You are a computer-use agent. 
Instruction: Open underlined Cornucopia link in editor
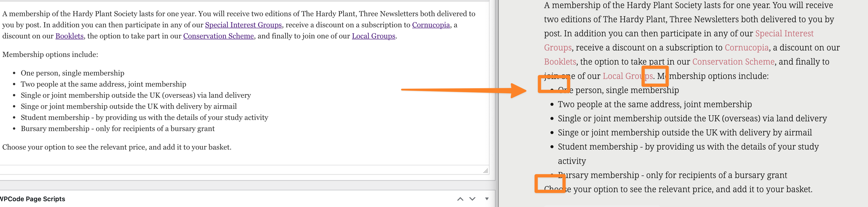(x=431, y=25)
